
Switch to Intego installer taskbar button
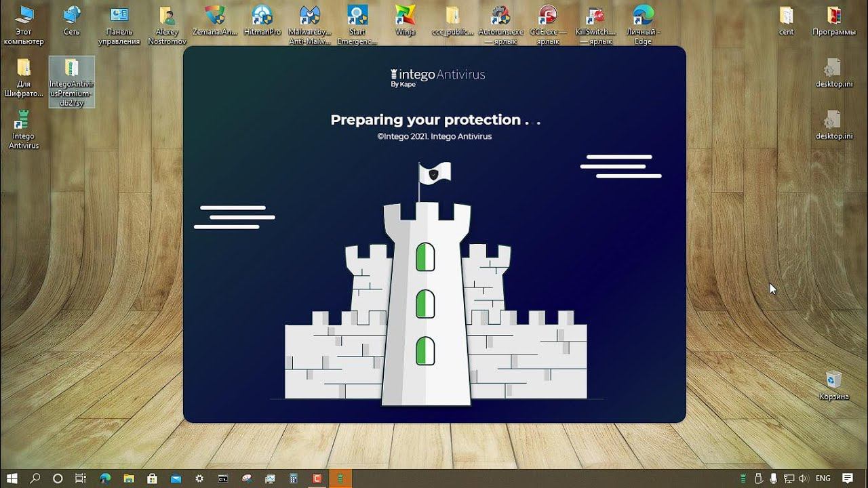(x=340, y=479)
